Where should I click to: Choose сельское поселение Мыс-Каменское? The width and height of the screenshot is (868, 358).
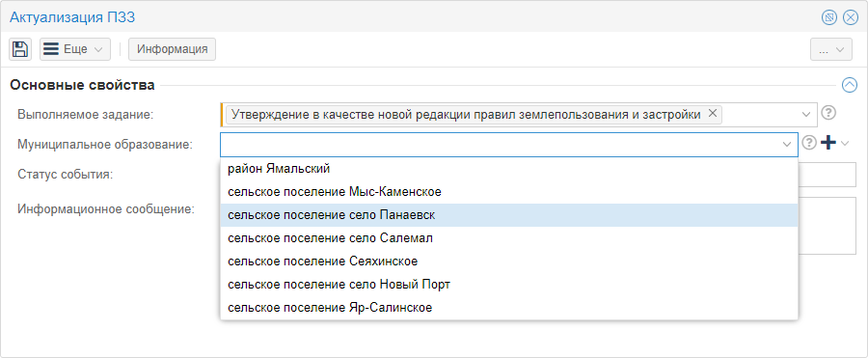(x=508, y=192)
